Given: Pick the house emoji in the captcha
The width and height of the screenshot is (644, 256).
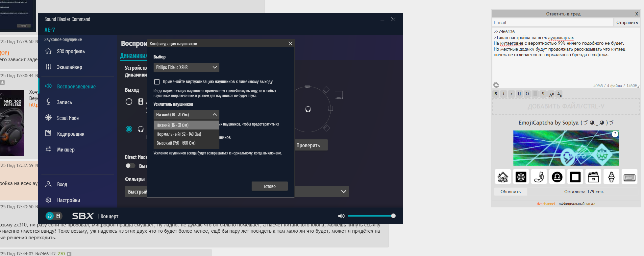Looking at the screenshot, I should [x=503, y=177].
